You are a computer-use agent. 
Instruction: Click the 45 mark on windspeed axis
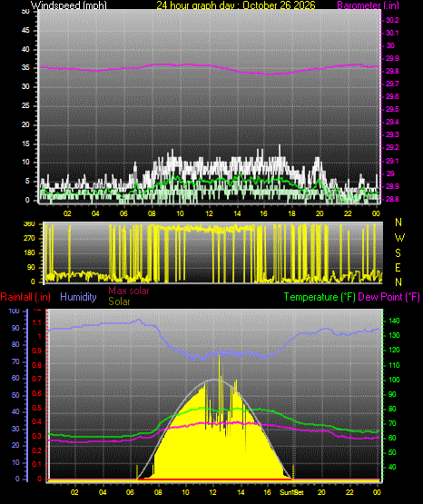pyautogui.click(x=25, y=31)
